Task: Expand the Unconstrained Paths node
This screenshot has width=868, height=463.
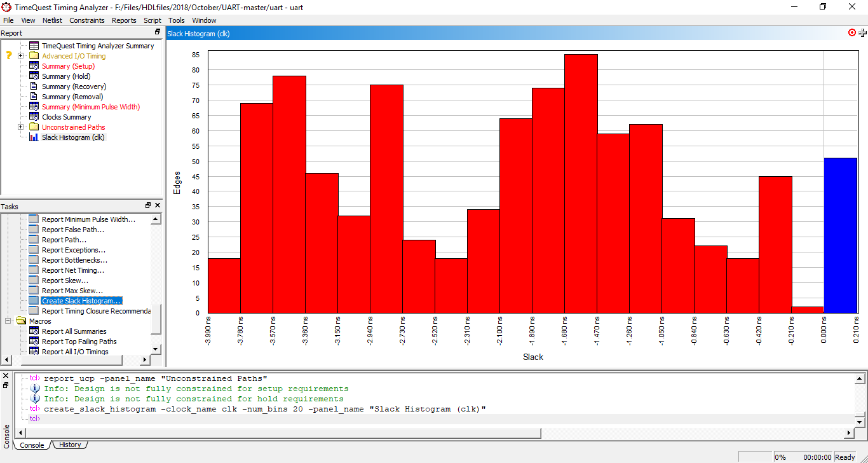Action: [21, 127]
